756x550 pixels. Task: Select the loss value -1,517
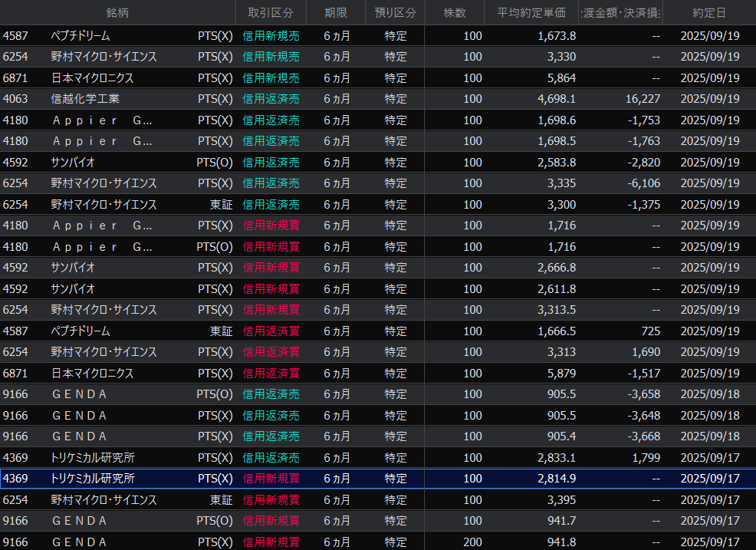643,373
